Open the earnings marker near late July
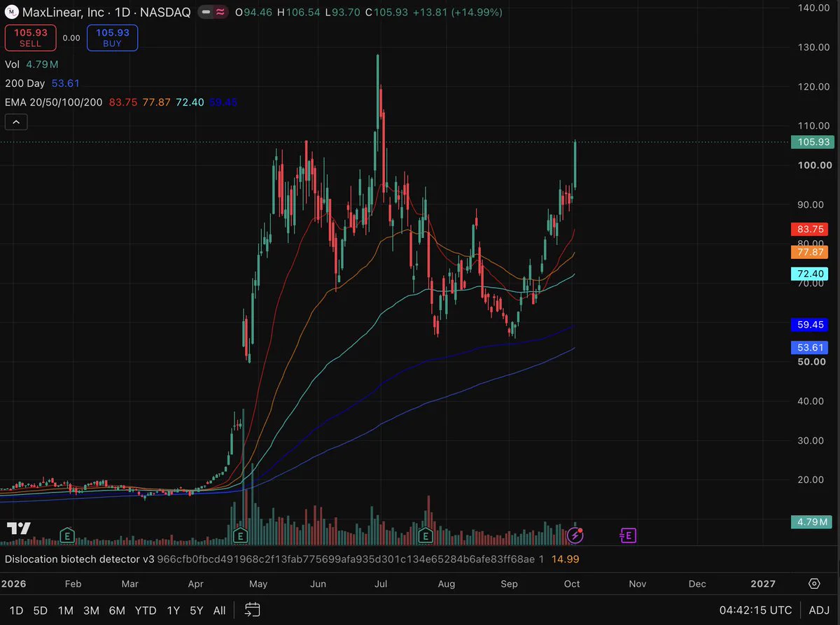Viewport: 840px width, 625px height. click(x=424, y=536)
